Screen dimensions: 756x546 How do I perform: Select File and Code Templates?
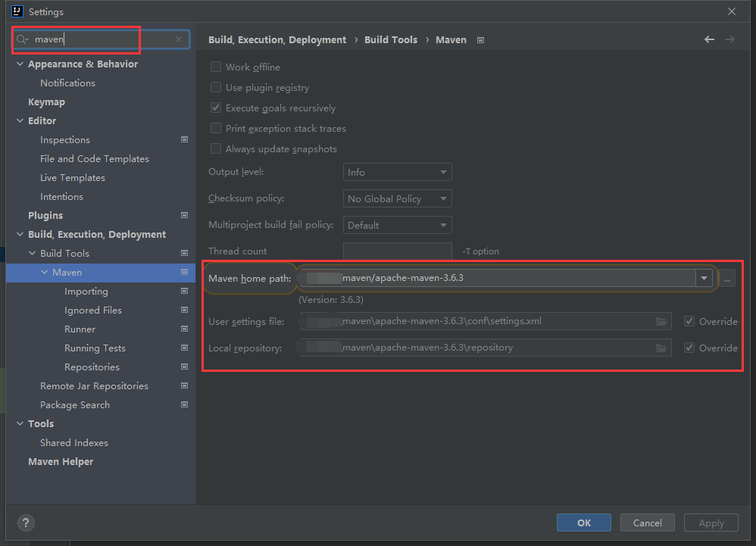95,158
